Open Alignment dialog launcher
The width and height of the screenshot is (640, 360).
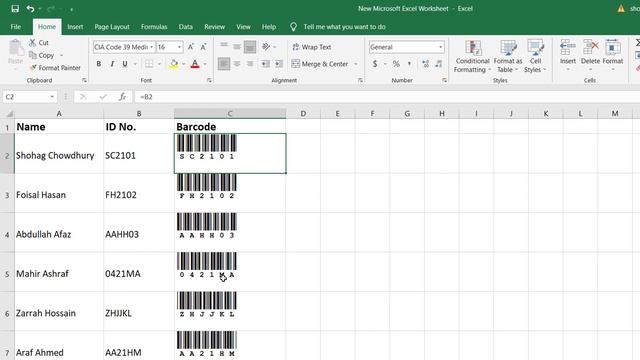click(x=360, y=80)
